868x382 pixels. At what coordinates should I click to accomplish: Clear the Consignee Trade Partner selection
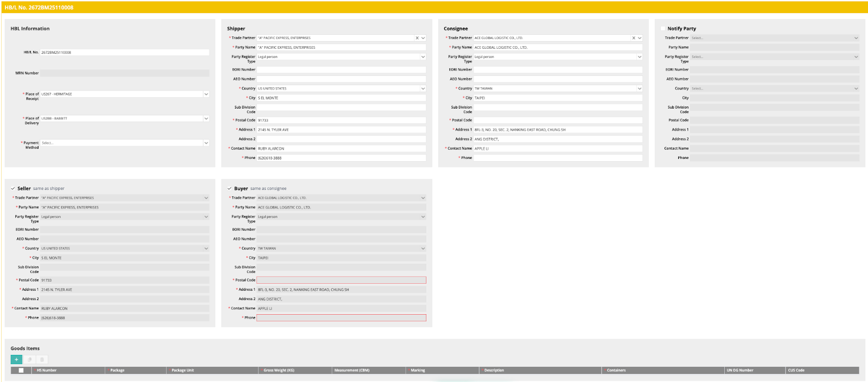click(633, 38)
